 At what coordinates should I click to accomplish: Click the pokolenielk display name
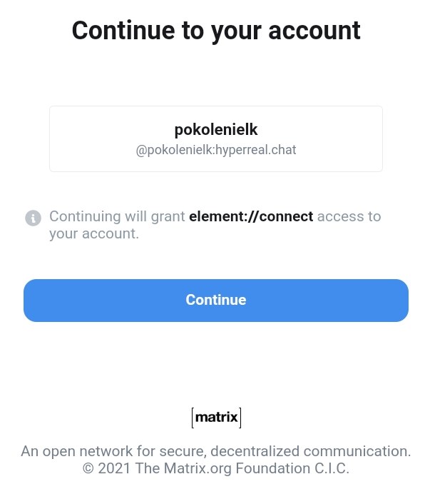pos(216,129)
